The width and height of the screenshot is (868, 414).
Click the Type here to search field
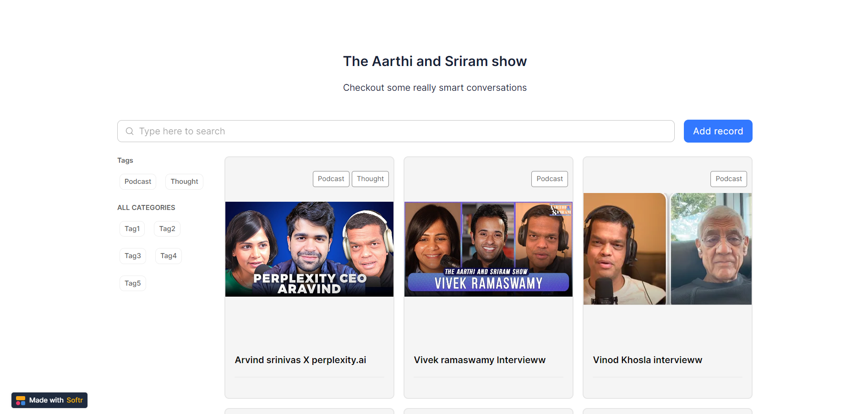[396, 131]
